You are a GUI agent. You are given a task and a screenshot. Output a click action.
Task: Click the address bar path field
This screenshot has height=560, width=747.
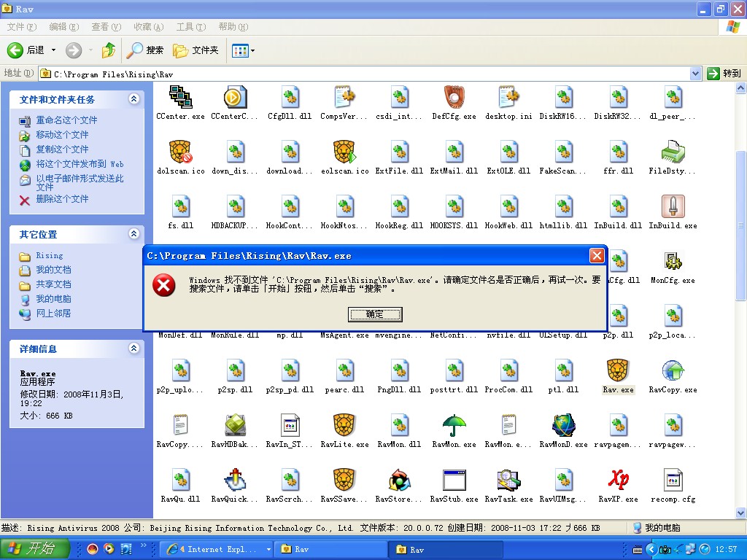tap(365, 74)
